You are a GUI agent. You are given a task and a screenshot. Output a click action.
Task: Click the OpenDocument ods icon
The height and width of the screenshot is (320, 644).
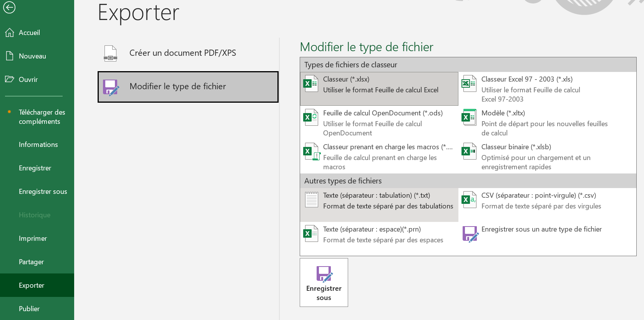[311, 117]
